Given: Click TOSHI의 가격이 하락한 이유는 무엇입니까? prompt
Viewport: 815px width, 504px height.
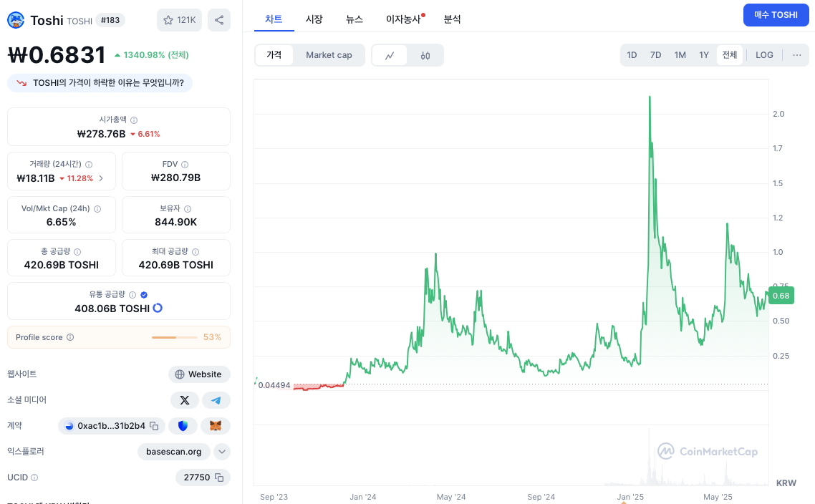Looking at the screenshot, I should point(100,83).
